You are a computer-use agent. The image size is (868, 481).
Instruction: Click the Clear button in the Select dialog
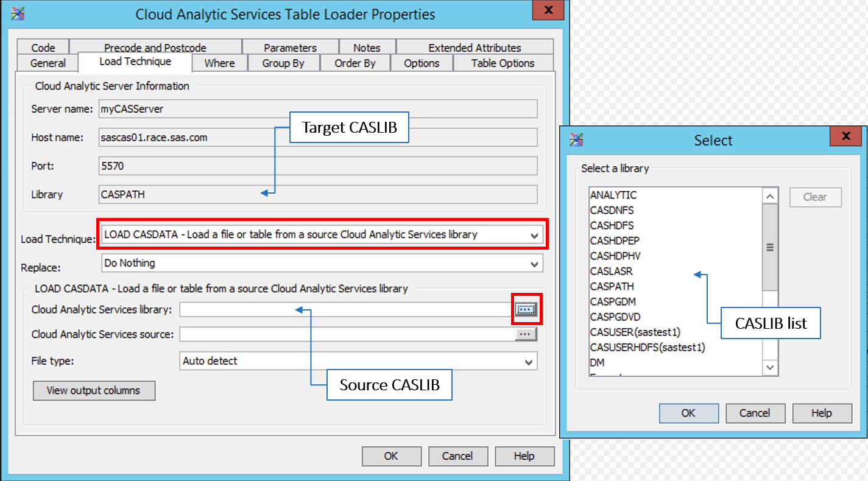click(816, 197)
